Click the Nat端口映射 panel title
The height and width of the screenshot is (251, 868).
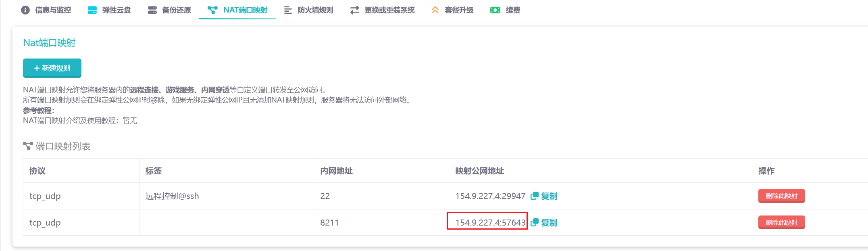tap(49, 43)
